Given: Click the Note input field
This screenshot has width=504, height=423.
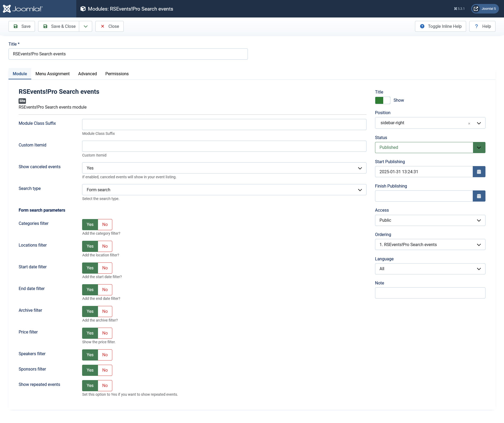Looking at the screenshot, I should click(x=430, y=293).
